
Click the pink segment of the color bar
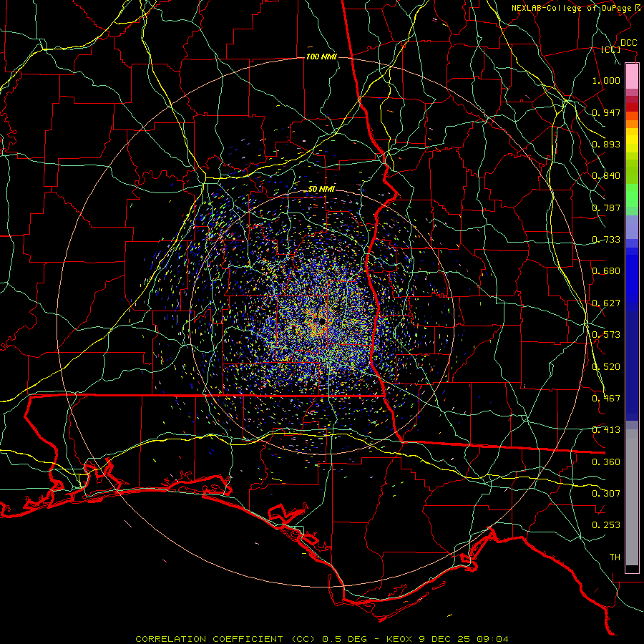pyautogui.click(x=632, y=77)
